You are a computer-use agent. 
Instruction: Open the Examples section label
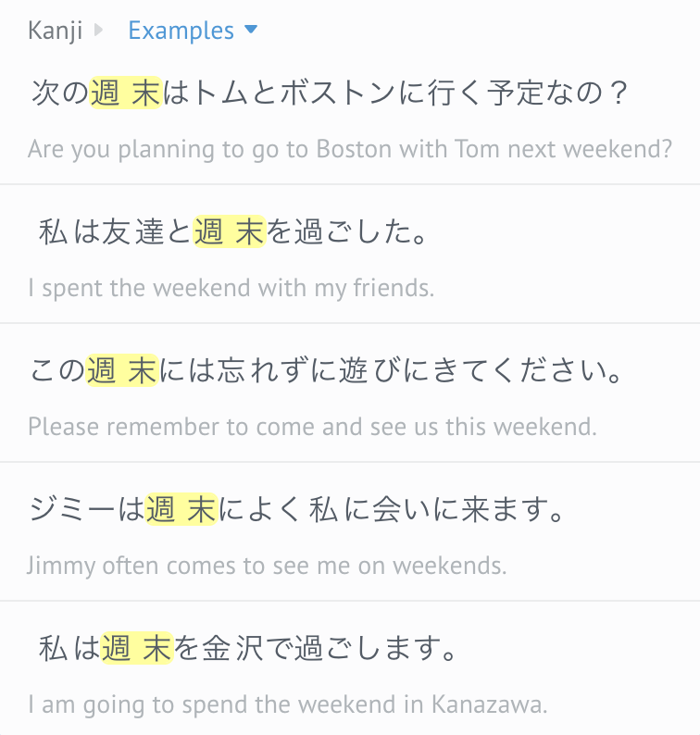pos(181,31)
